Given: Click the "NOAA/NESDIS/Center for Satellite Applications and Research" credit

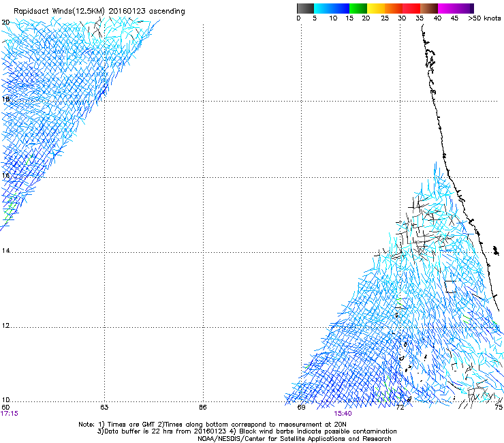Looking at the screenshot, I should 294,439.
